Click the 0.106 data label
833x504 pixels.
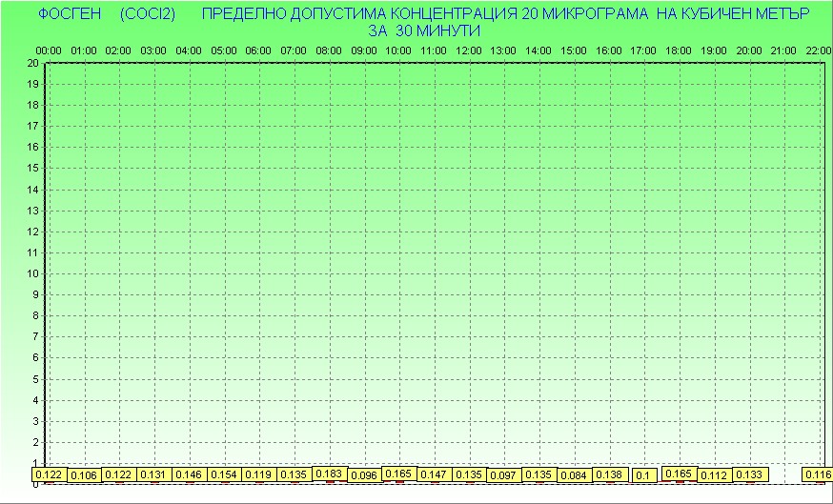[x=84, y=475]
